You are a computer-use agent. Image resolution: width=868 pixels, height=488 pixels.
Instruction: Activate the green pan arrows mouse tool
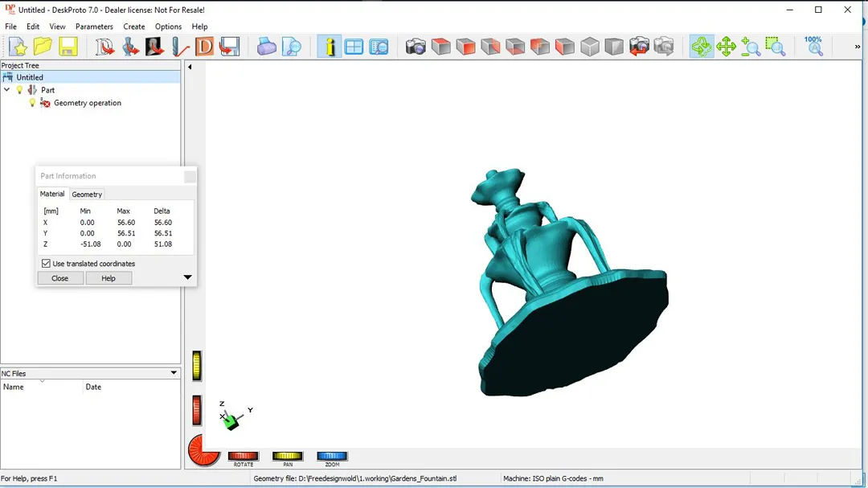pos(726,47)
